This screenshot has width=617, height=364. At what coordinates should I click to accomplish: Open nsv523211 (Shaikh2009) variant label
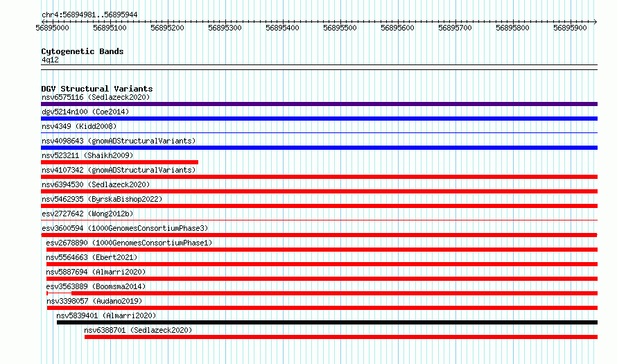pos(87,155)
